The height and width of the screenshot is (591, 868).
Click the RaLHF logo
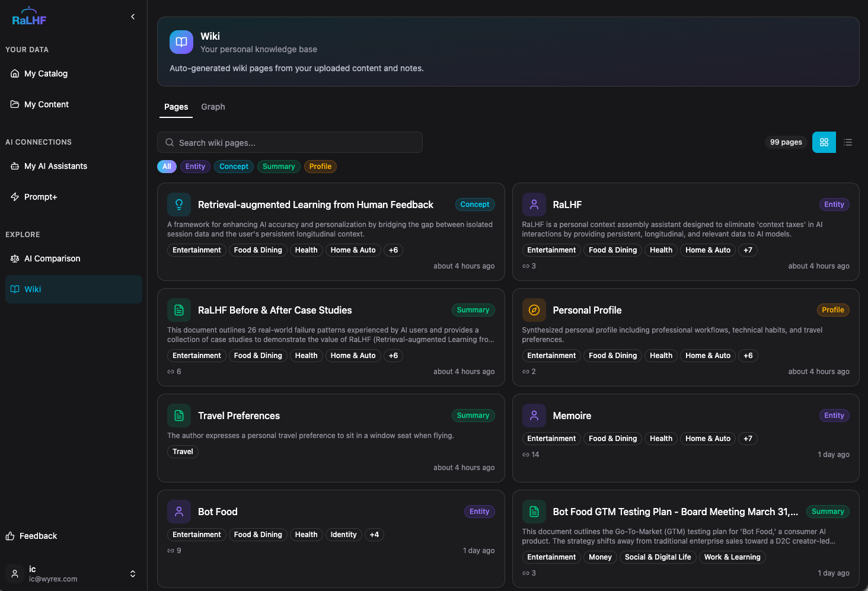pos(29,17)
